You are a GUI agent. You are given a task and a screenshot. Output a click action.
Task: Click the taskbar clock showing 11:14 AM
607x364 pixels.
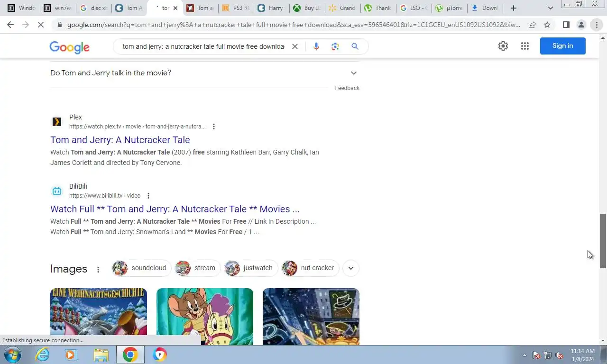point(583,355)
